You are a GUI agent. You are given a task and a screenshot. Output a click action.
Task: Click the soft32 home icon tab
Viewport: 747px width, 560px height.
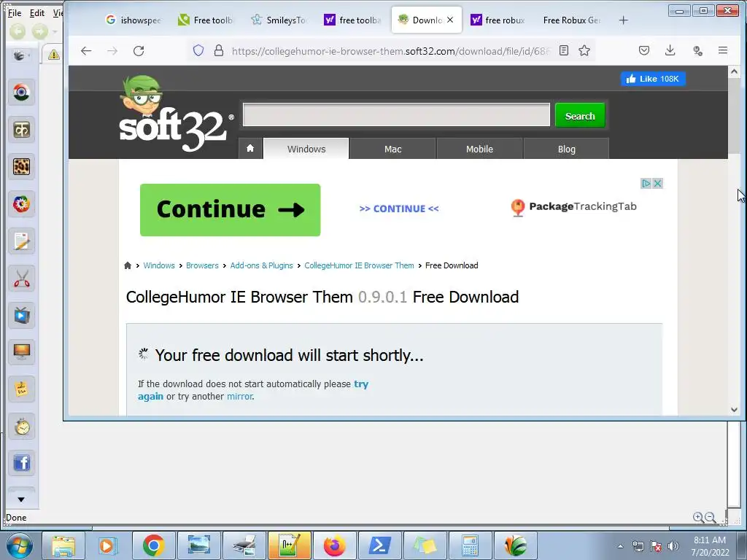coord(250,148)
